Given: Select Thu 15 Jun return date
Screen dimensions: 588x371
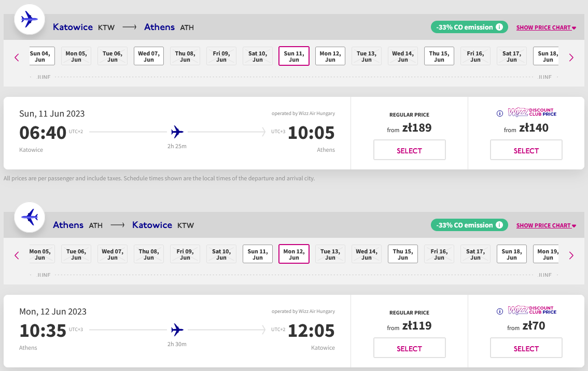Looking at the screenshot, I should pos(403,254).
